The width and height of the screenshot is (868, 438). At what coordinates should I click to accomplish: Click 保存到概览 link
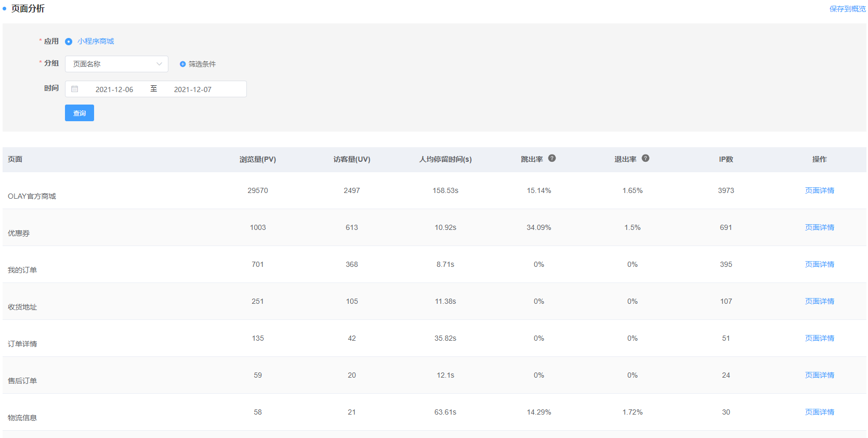[847, 9]
